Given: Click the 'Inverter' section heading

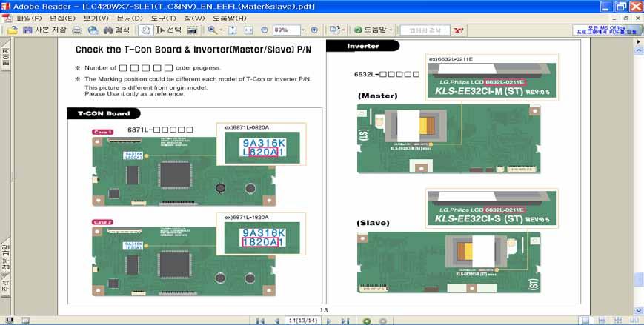Looking at the screenshot, I should pos(362,46).
